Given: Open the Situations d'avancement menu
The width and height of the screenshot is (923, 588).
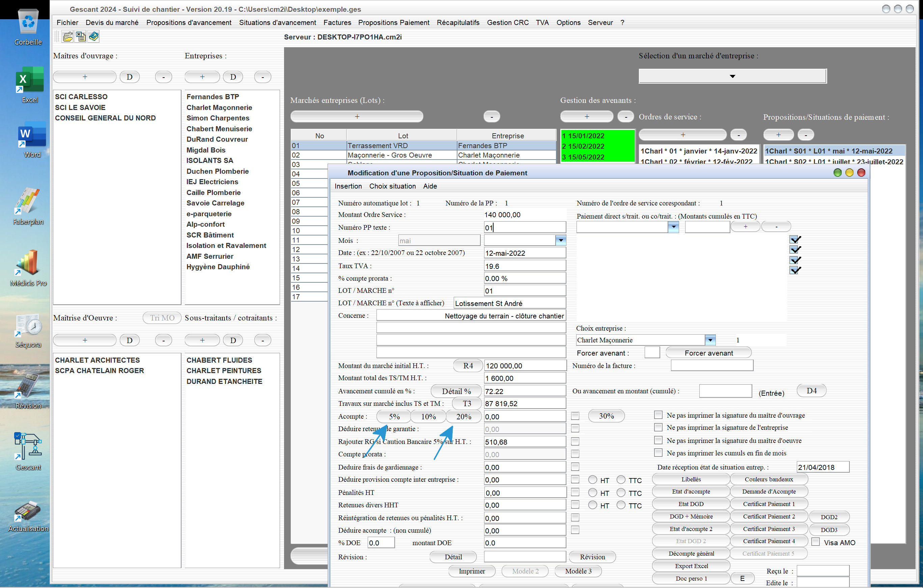Looking at the screenshot, I should [278, 23].
